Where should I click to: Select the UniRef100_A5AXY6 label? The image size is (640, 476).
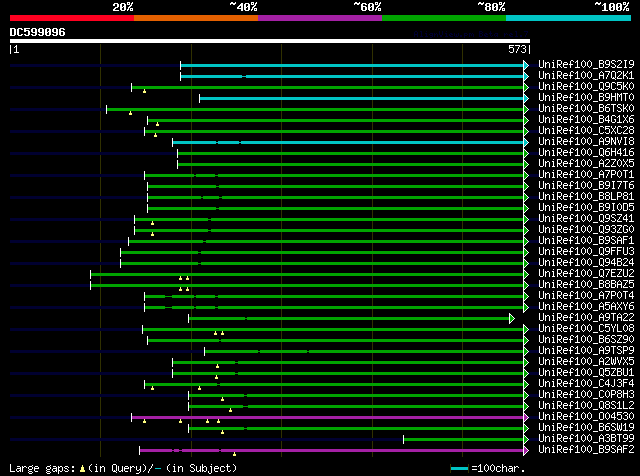coord(586,307)
